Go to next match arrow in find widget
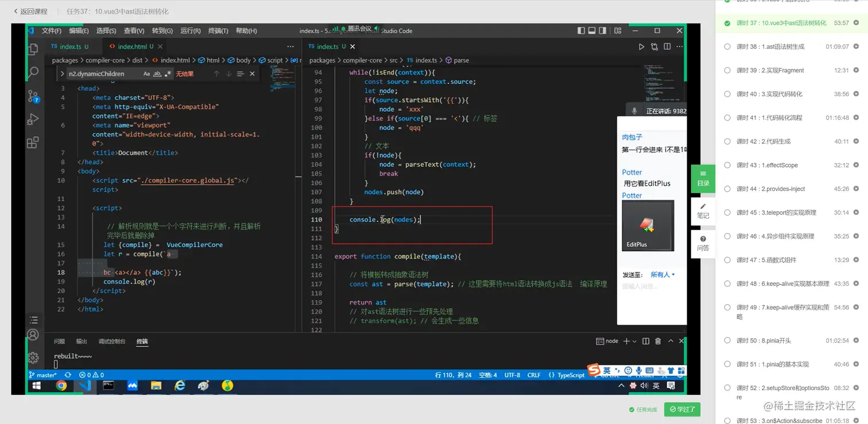The height and width of the screenshot is (424, 868). pos(228,74)
